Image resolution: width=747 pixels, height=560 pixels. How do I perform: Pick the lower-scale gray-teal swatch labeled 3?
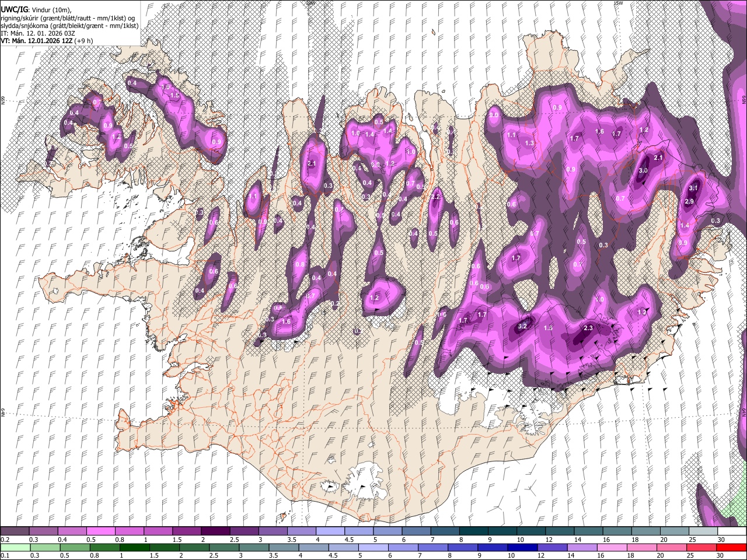(x=254, y=548)
